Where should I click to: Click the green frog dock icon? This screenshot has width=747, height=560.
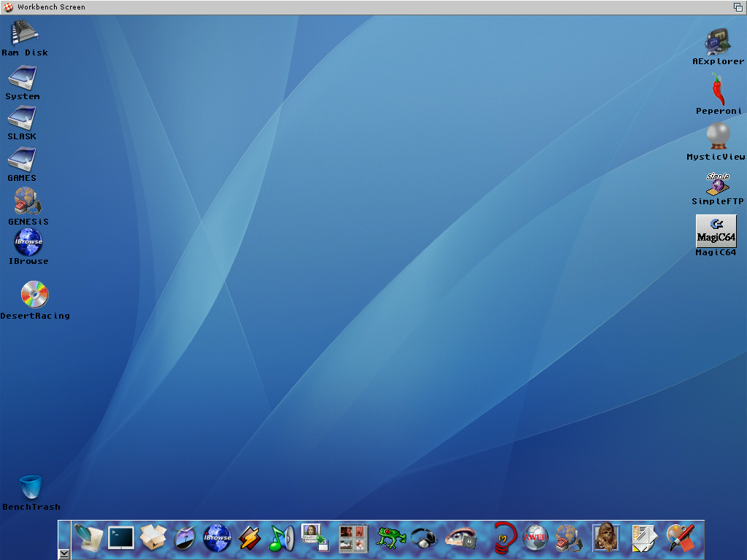pos(391,538)
